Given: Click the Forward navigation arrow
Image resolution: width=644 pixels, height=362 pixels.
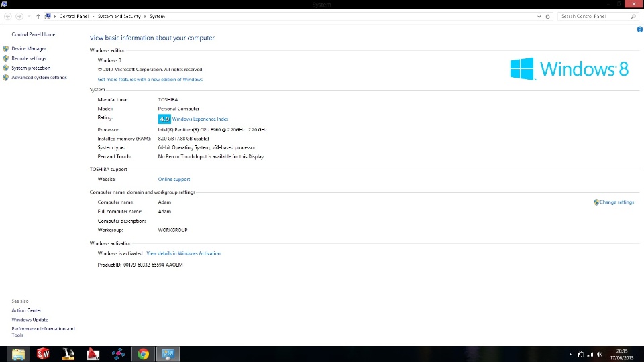Looking at the screenshot, I should pos(19,16).
